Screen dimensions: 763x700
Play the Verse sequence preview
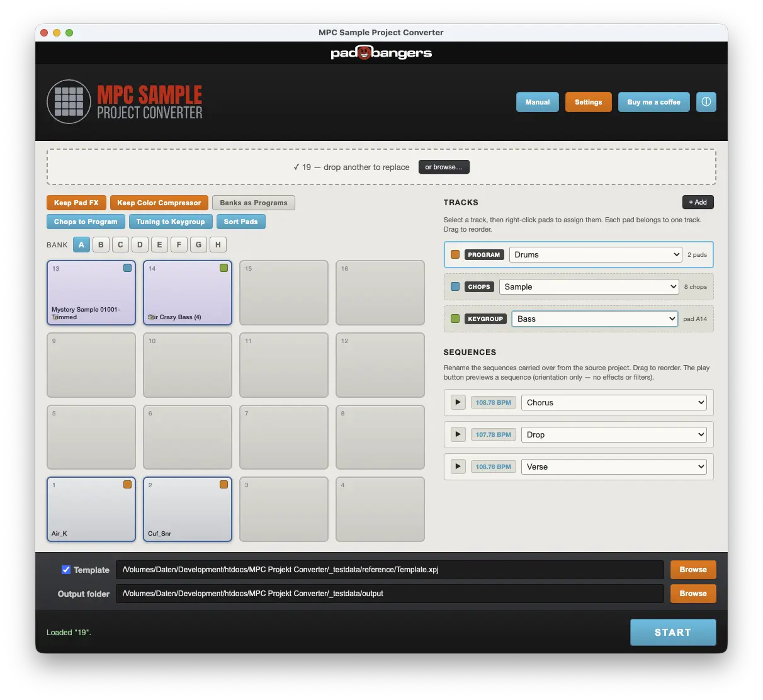(x=458, y=466)
